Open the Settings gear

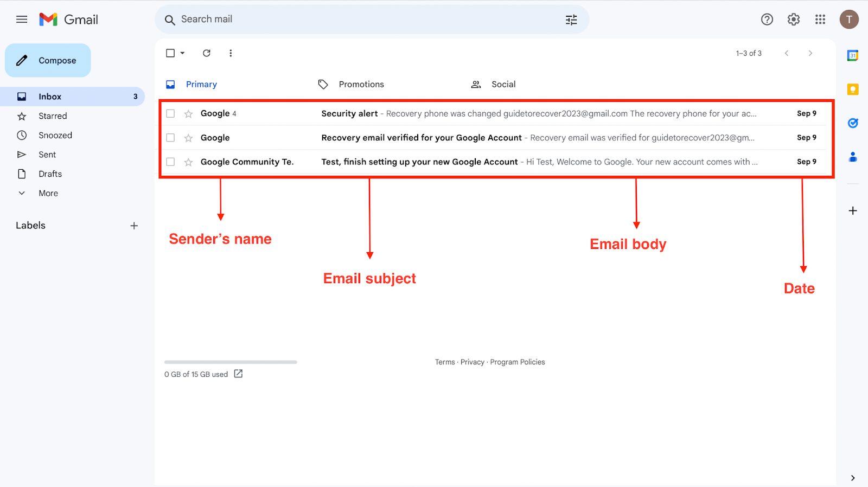point(793,20)
